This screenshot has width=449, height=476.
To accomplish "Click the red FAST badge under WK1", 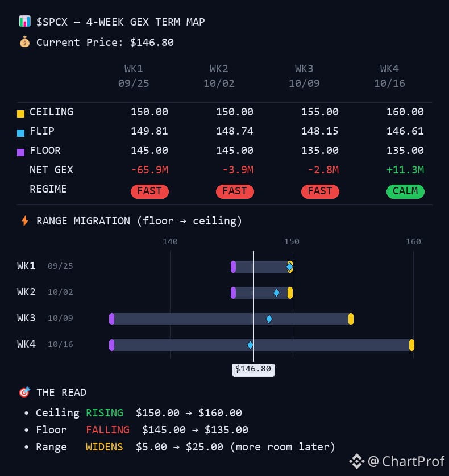I will tap(149, 191).
